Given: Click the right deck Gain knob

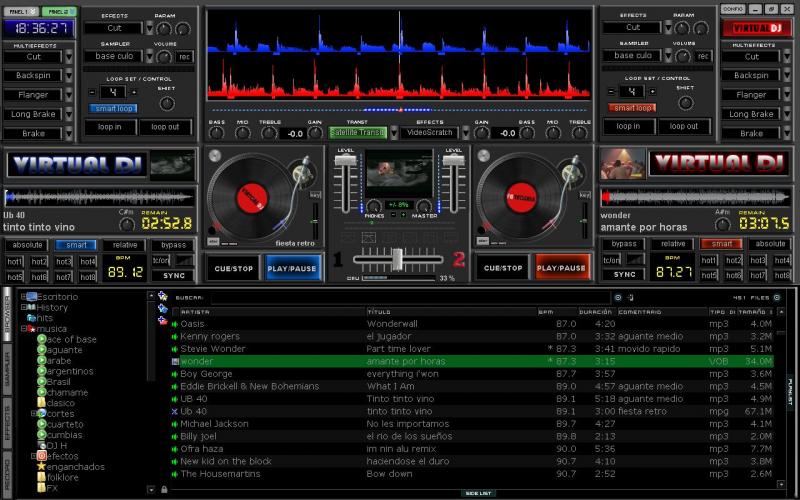Looking at the screenshot, I should [x=482, y=133].
